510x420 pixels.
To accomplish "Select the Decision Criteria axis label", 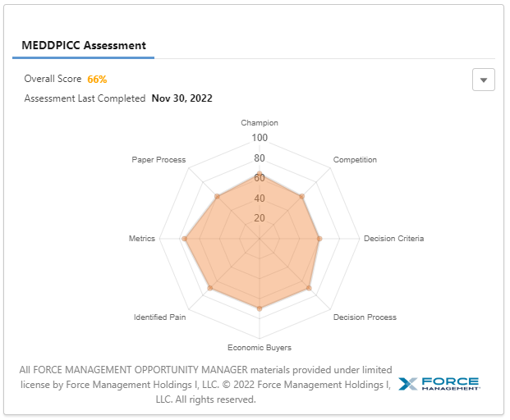I will click(x=394, y=239).
